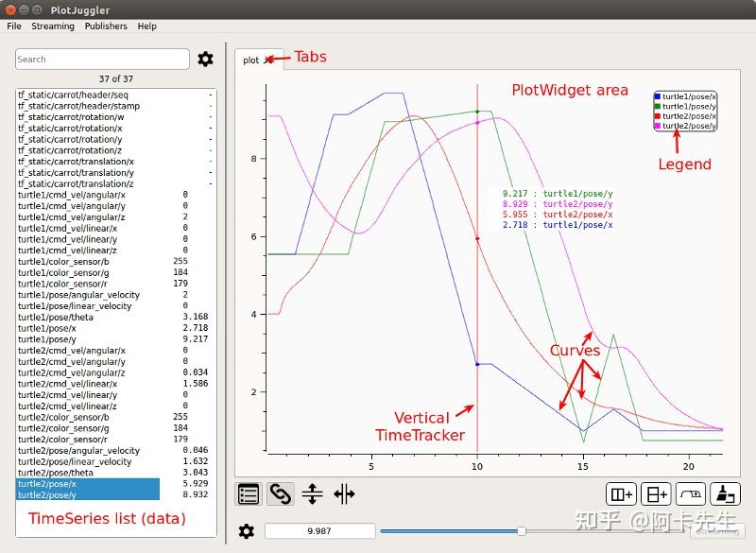Add a new plot row
Viewport: 756px width, 553px height.
pos(655,493)
